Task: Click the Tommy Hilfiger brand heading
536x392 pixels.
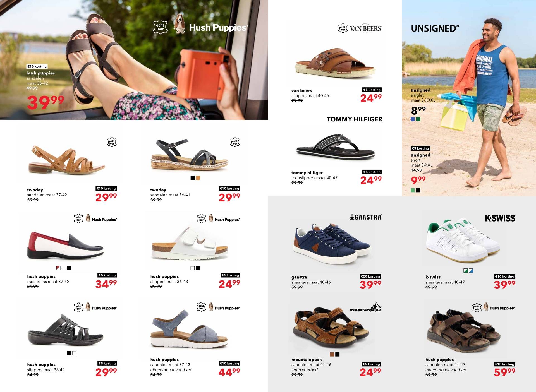Action: click(354, 119)
